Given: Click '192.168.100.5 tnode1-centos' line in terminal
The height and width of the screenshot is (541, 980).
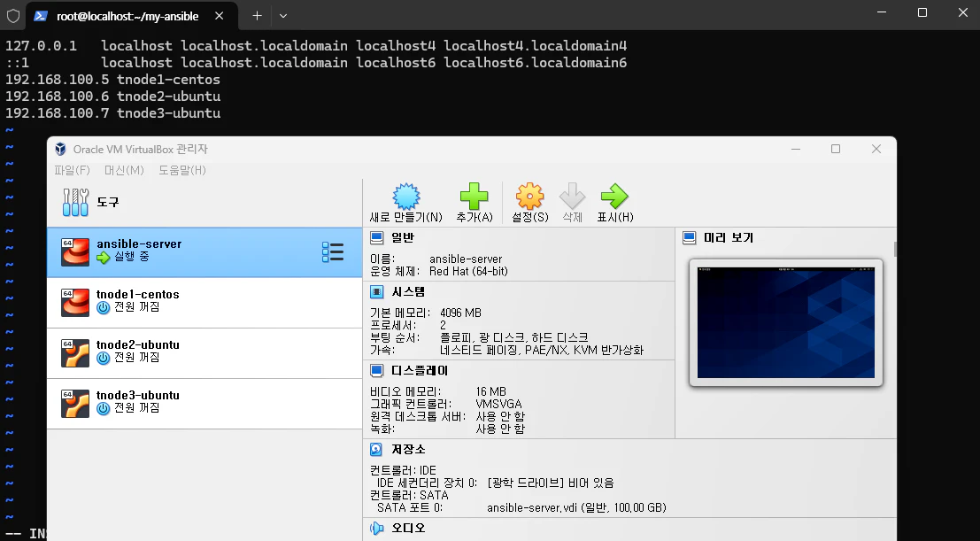Looking at the screenshot, I should pos(113,80).
